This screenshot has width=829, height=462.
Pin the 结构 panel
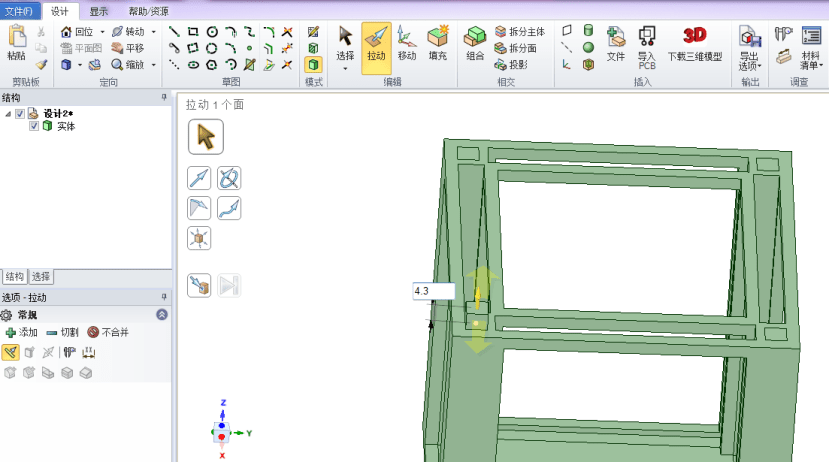coord(164,97)
